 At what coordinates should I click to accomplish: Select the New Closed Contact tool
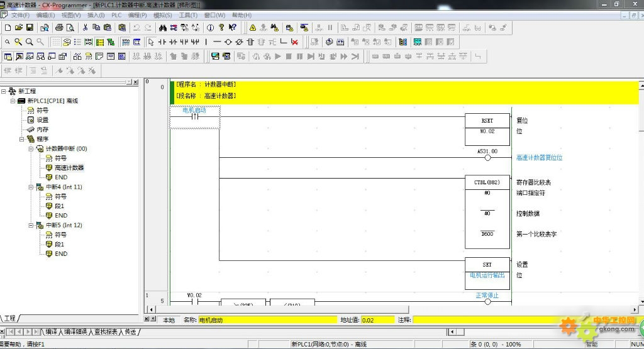pos(173,42)
